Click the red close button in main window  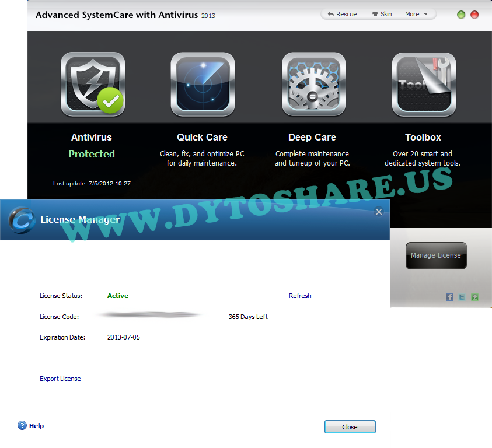point(474,15)
